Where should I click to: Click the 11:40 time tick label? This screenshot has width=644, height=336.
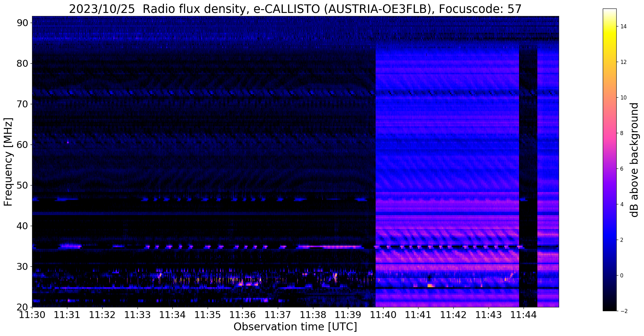[383, 315]
